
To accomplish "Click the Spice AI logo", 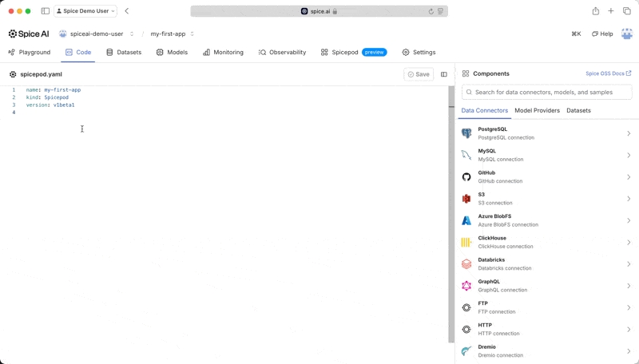I will 29,34.
